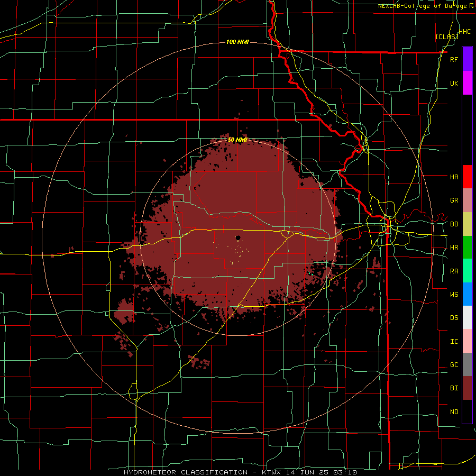Click the WS blue legend swatch
476x476 pixels.
coord(467,294)
